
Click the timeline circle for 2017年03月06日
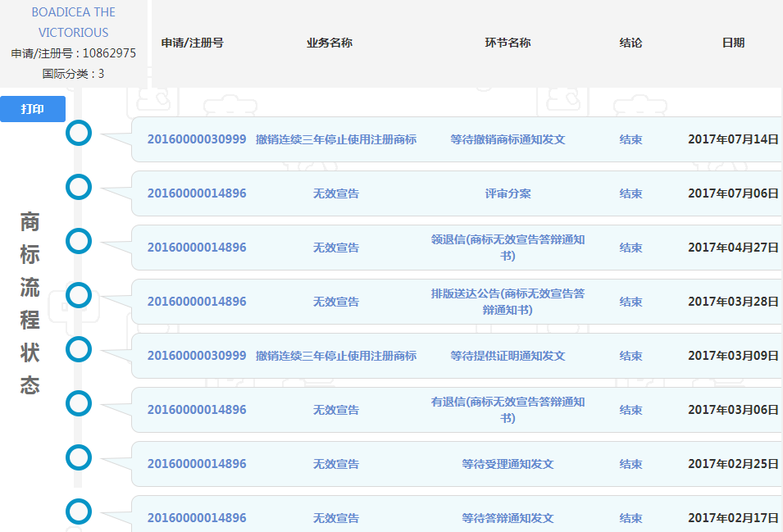click(x=79, y=403)
